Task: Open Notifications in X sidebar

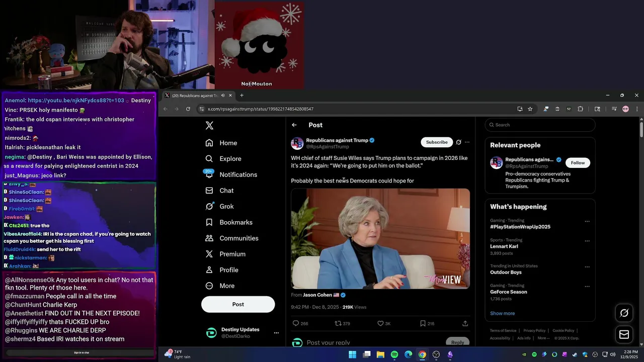Action: point(231,174)
